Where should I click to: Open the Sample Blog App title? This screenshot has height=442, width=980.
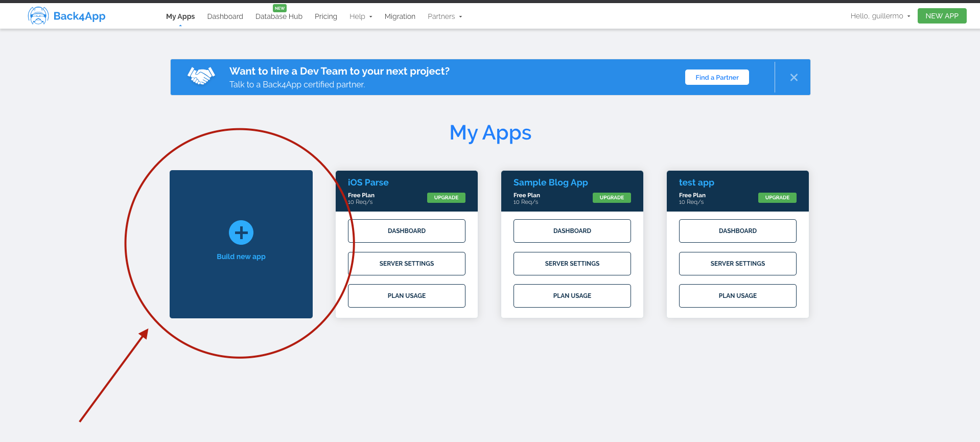click(550, 182)
